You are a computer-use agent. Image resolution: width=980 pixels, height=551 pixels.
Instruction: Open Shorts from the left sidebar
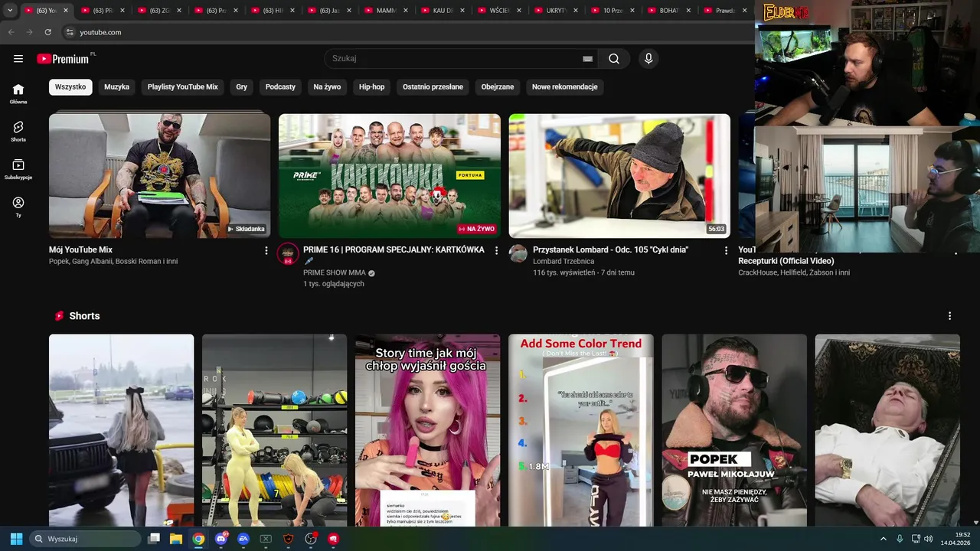[18, 131]
